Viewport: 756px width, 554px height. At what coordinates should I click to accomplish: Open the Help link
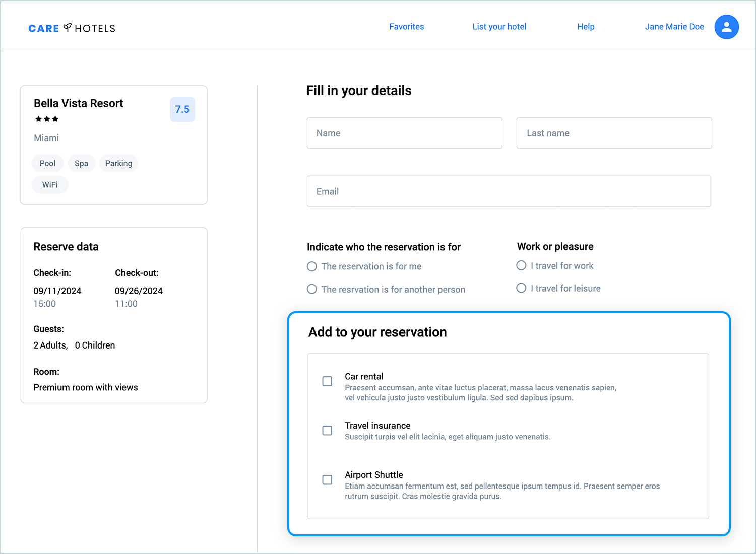586,27
